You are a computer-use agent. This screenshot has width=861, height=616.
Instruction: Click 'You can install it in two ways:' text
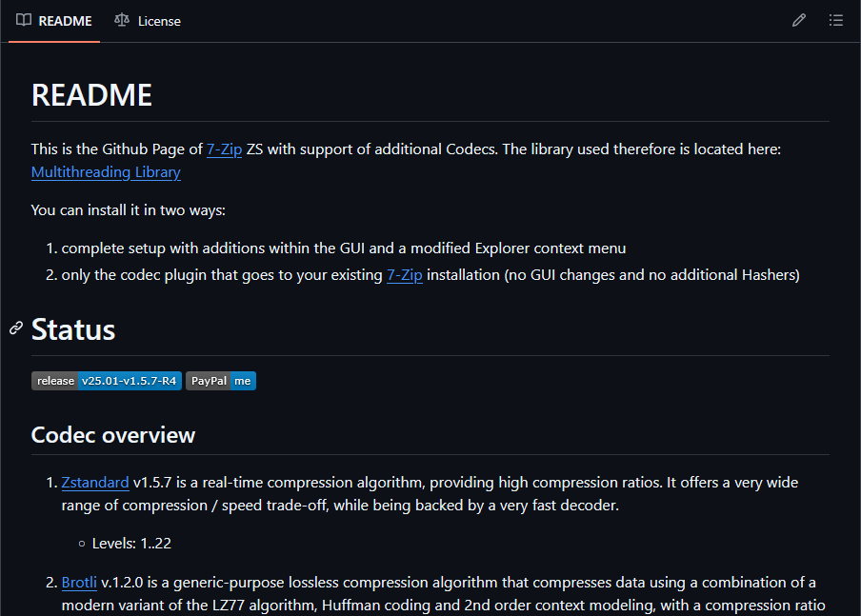[129, 210]
